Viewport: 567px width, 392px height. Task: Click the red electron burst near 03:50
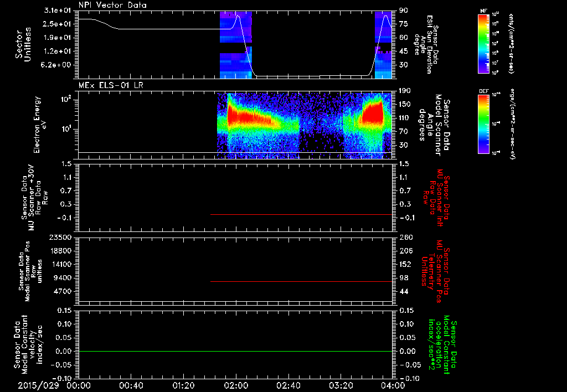(x=373, y=114)
